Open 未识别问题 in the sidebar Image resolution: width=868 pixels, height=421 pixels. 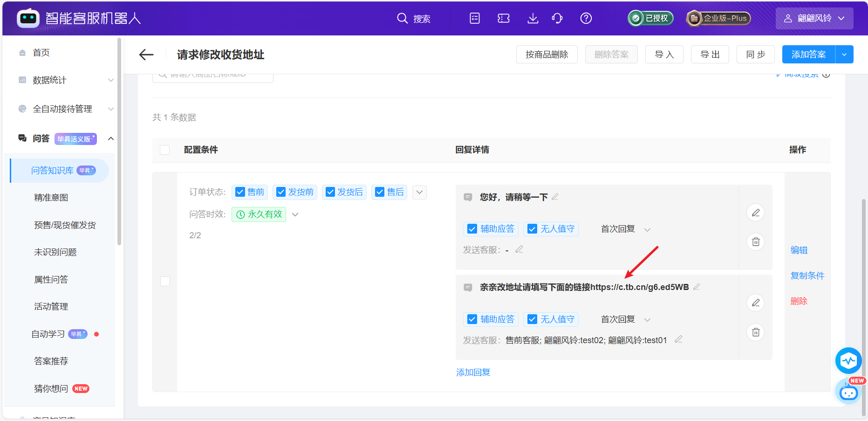coord(55,252)
